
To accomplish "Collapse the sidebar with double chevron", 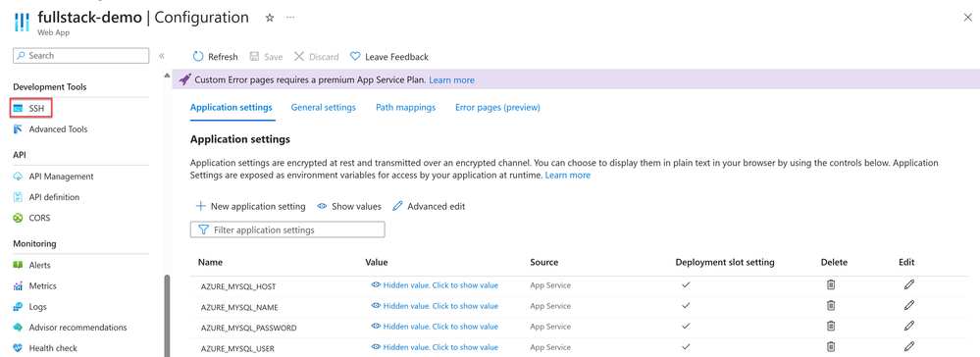I will pyautogui.click(x=161, y=56).
